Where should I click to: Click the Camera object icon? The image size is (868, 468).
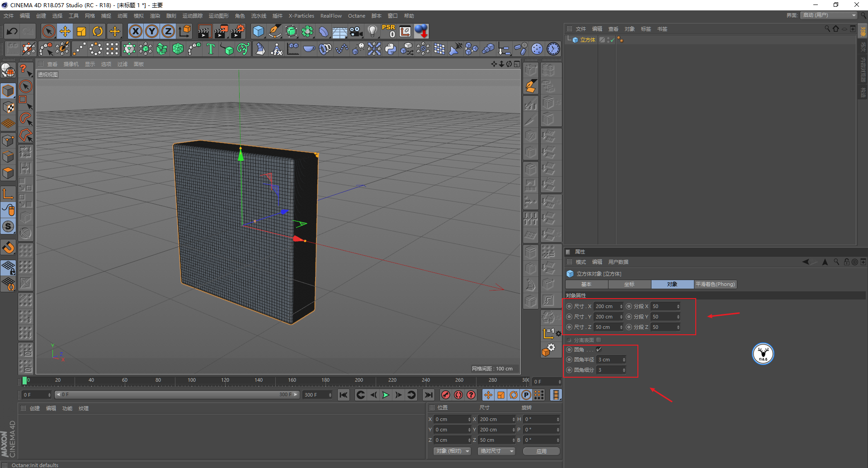click(356, 31)
